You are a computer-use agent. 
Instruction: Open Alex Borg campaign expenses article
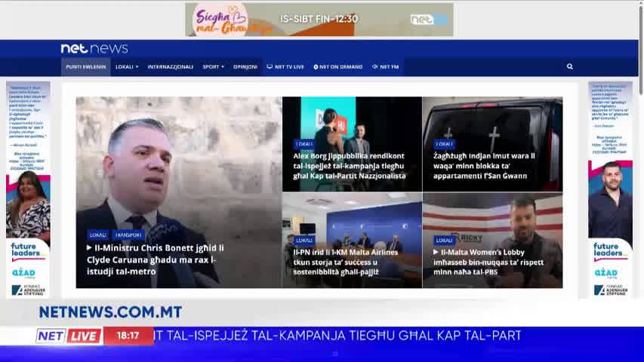(x=350, y=166)
